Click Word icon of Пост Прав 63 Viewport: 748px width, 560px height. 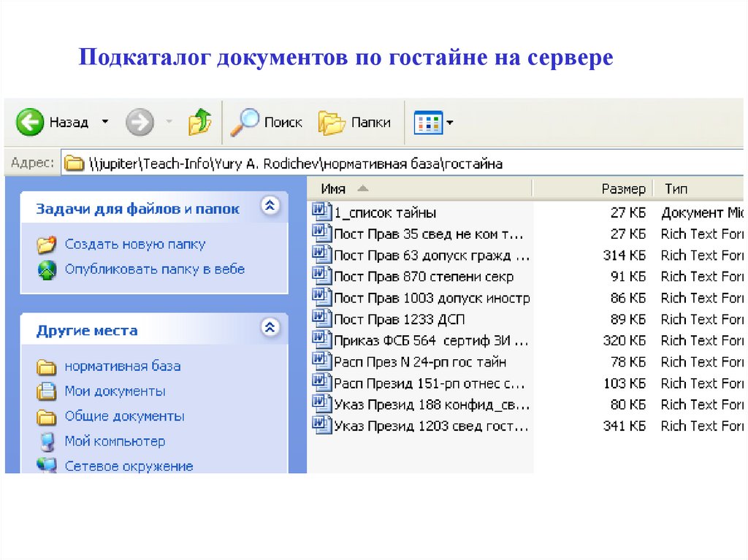click(321, 254)
